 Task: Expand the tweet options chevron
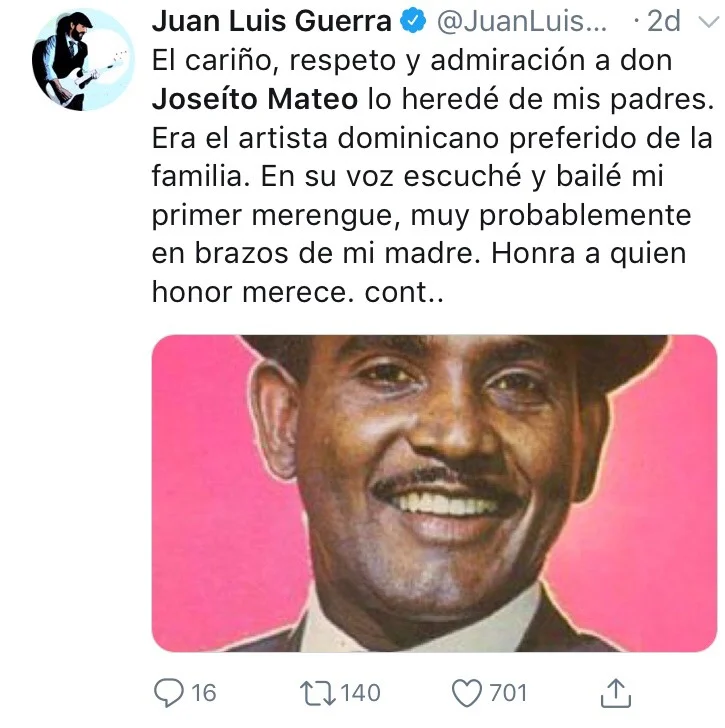click(x=708, y=21)
